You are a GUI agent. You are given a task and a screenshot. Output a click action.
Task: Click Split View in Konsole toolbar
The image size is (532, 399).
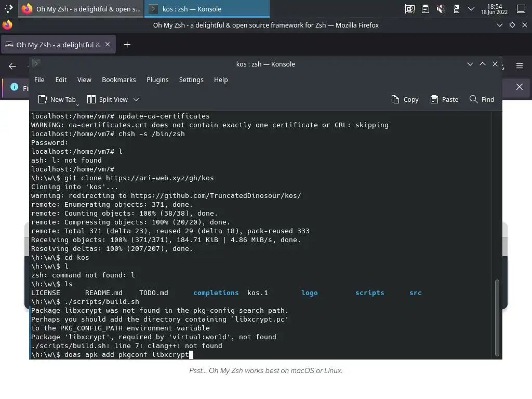point(108,99)
